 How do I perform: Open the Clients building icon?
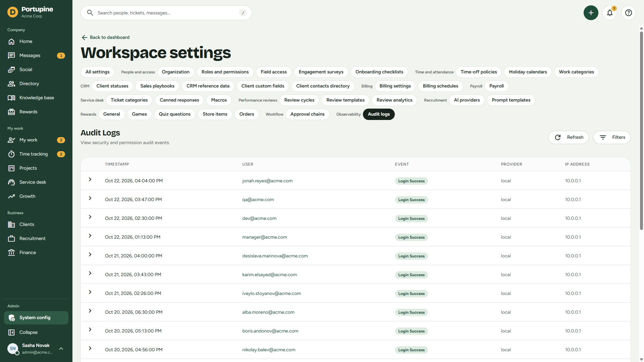click(11, 225)
